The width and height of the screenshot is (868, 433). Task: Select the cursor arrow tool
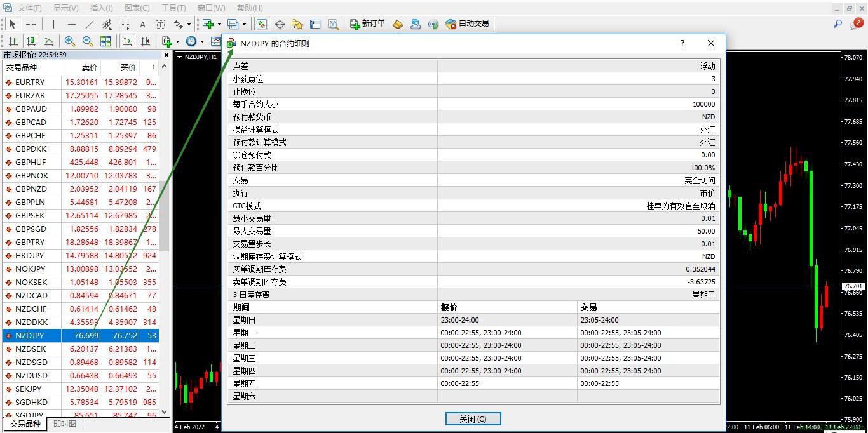12,24
